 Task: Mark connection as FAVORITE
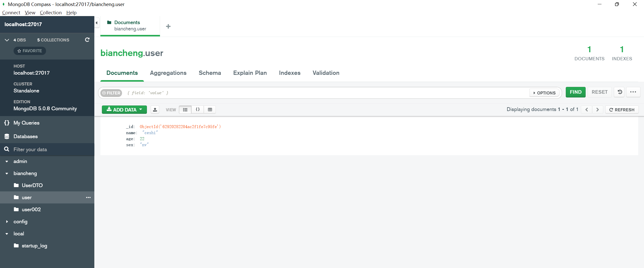point(30,51)
